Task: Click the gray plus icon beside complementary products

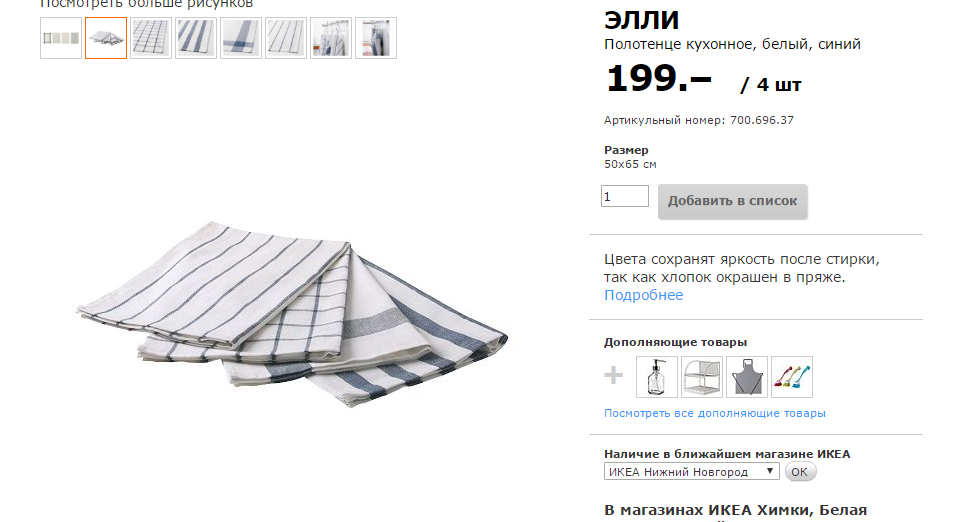Action: tap(613, 375)
